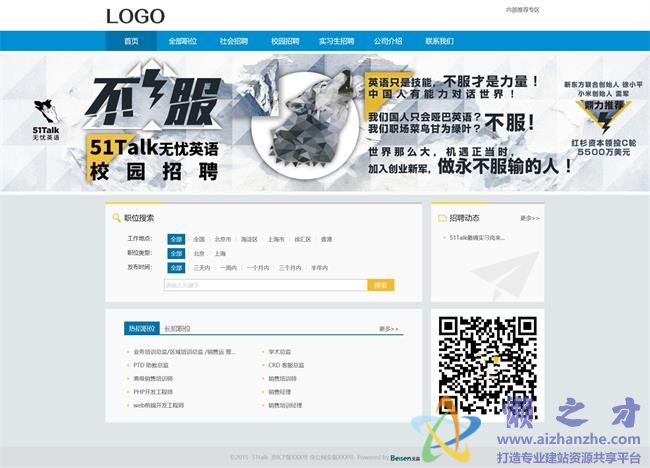Expand 更多>> in 招聘动态 panel

[529, 218]
